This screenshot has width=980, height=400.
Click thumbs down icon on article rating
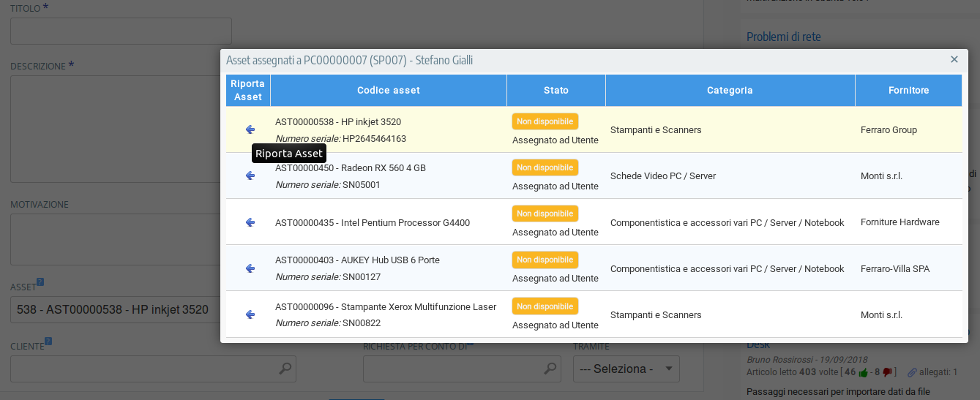point(887,372)
